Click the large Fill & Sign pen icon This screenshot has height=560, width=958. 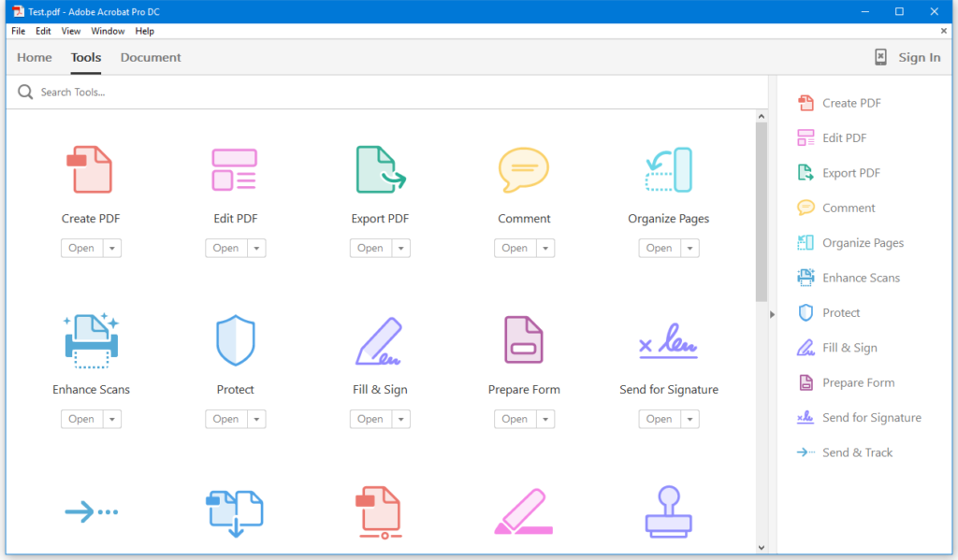click(379, 340)
